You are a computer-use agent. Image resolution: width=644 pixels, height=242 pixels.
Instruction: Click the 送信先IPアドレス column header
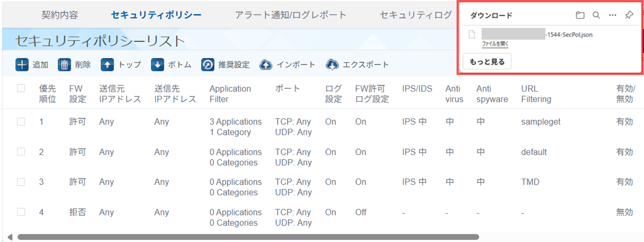pyautogui.click(x=175, y=94)
